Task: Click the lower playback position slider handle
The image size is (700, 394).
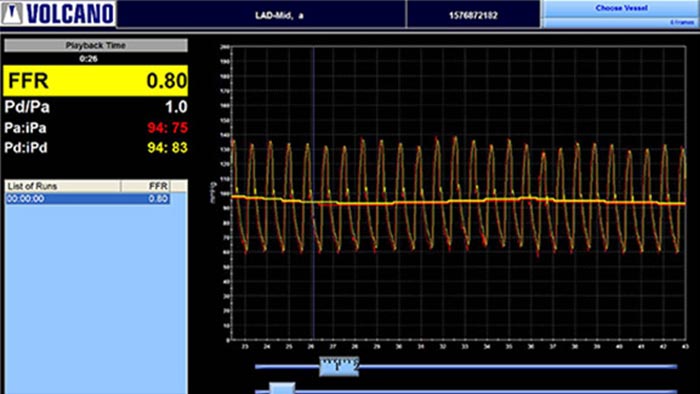Action: pyautogui.click(x=282, y=388)
